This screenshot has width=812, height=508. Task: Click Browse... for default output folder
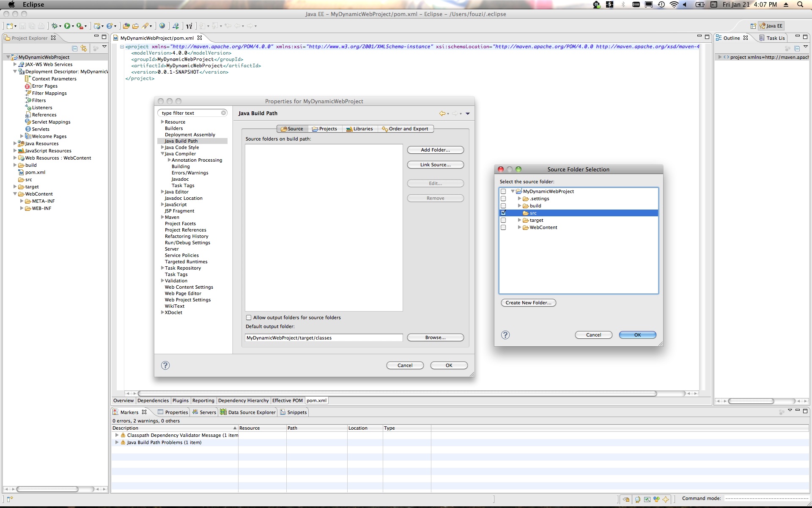click(x=435, y=337)
